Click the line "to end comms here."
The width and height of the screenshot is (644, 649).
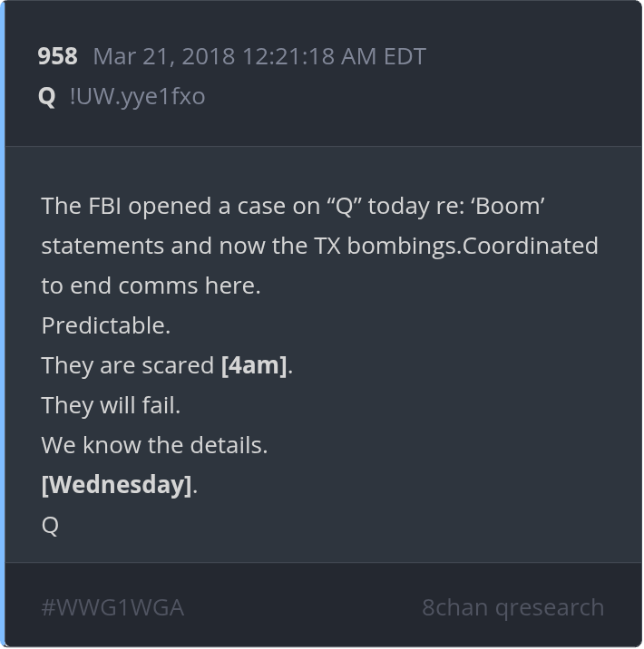click(x=151, y=286)
